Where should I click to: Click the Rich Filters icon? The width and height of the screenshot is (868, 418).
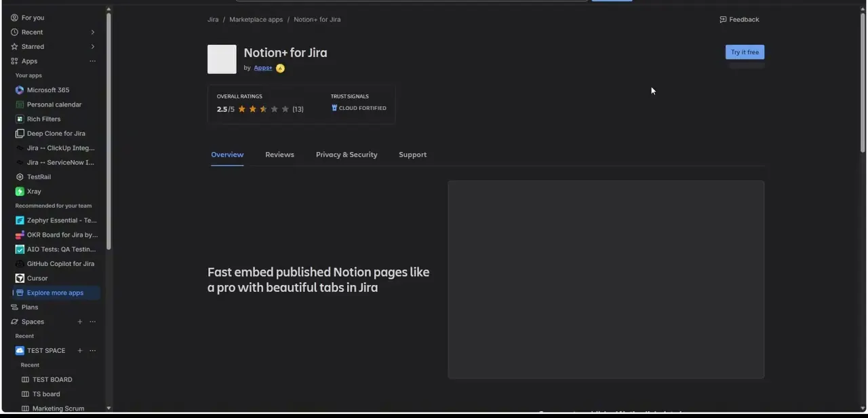[20, 119]
